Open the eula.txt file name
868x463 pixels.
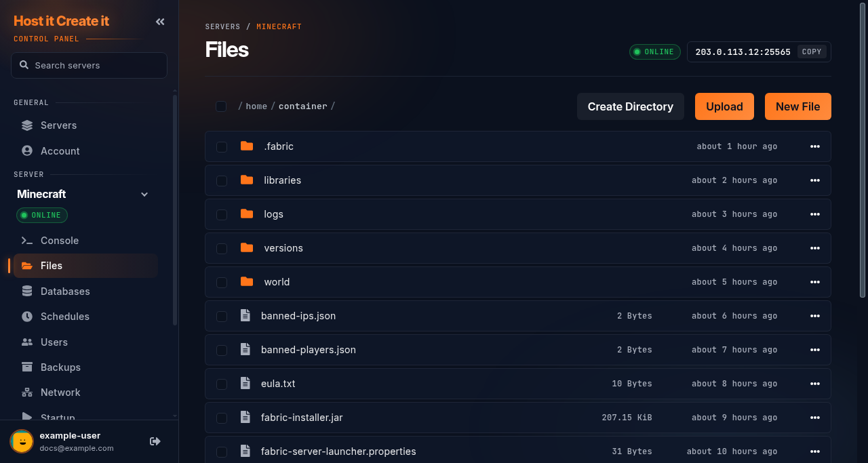point(278,384)
